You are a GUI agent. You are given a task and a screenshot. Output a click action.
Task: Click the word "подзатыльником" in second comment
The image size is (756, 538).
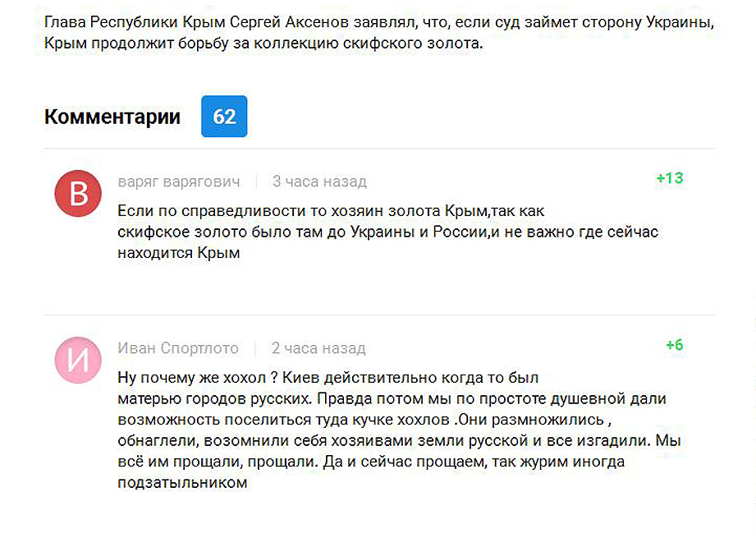[182, 483]
